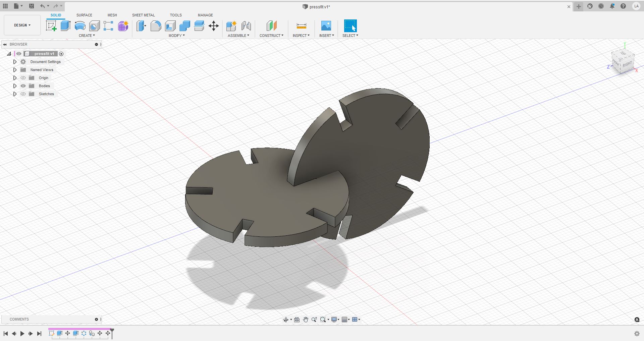Select the Pan hand tool
This screenshot has height=341, width=644.
point(306,320)
